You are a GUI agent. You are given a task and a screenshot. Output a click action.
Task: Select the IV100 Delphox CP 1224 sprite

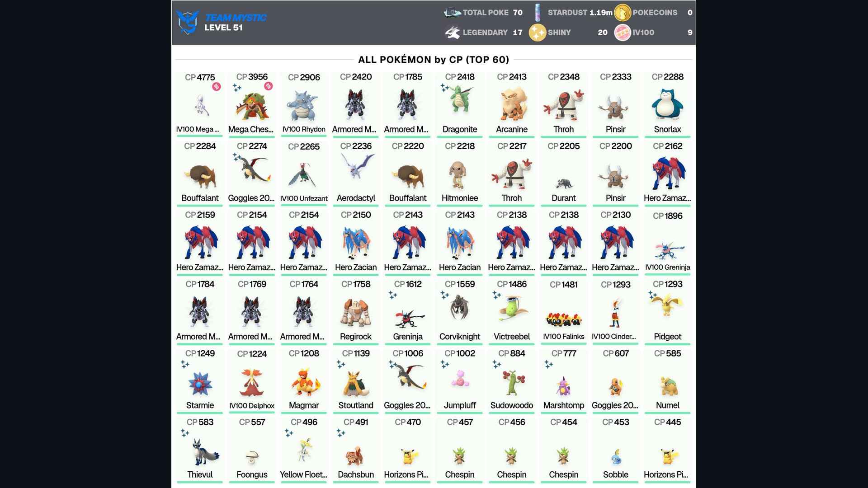tap(252, 382)
